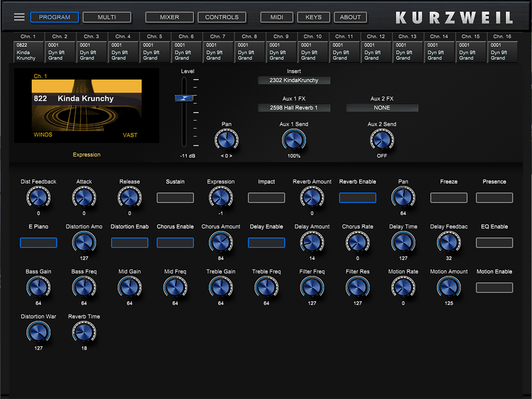Image resolution: width=532 pixels, height=399 pixels.
Task: Switch to the MIXER tab
Action: pyautogui.click(x=169, y=17)
